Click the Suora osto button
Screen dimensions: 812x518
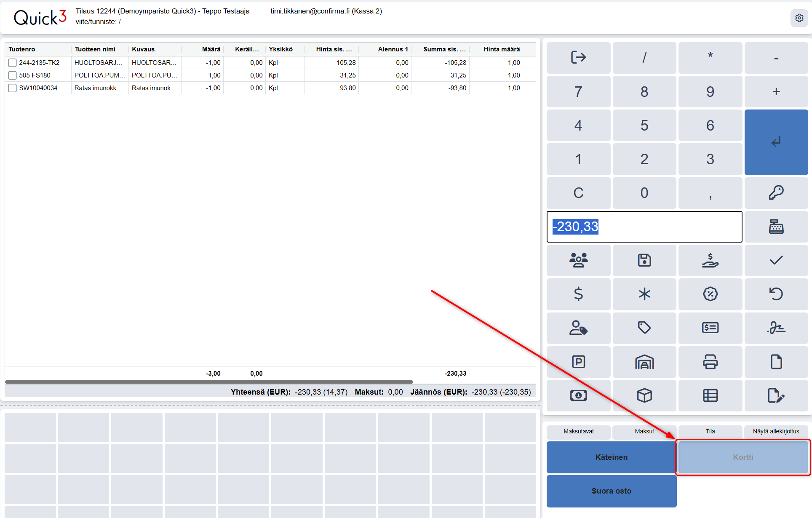[x=611, y=491]
